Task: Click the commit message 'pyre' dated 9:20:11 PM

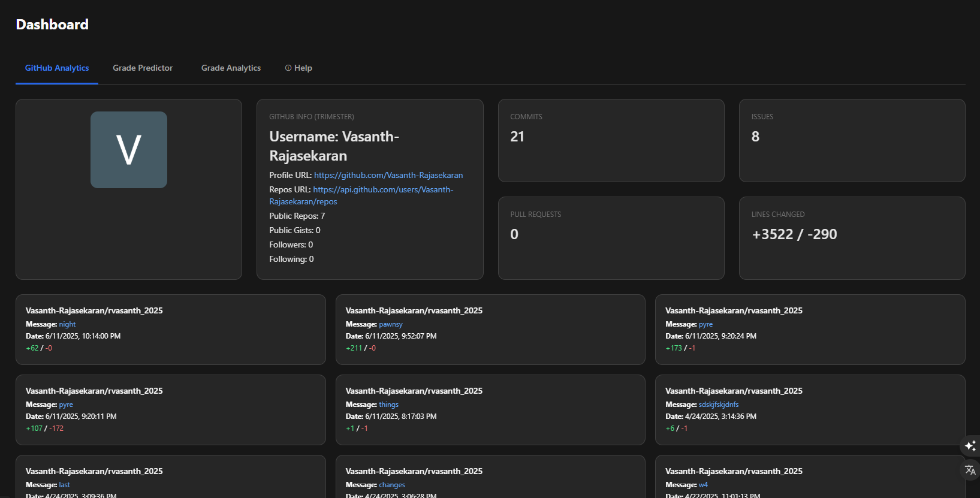Action: click(x=66, y=405)
